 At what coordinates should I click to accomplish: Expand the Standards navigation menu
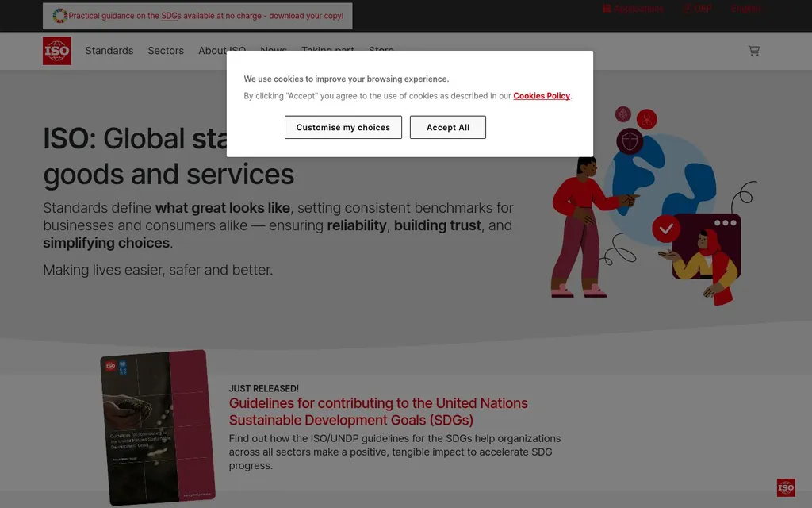[109, 51]
